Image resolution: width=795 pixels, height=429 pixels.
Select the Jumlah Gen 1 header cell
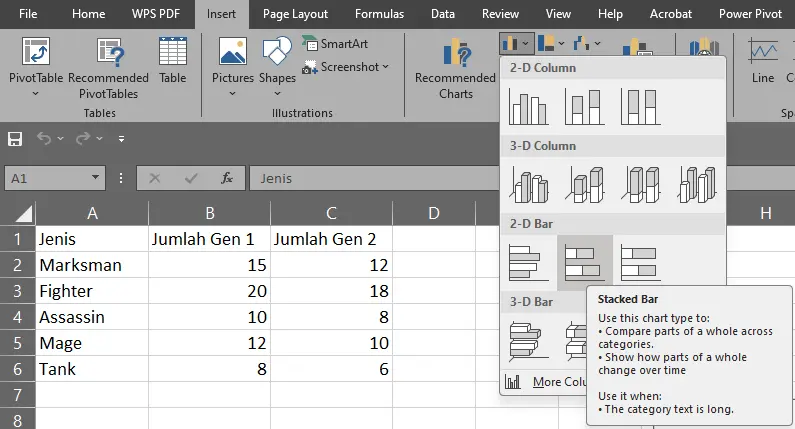pos(209,239)
